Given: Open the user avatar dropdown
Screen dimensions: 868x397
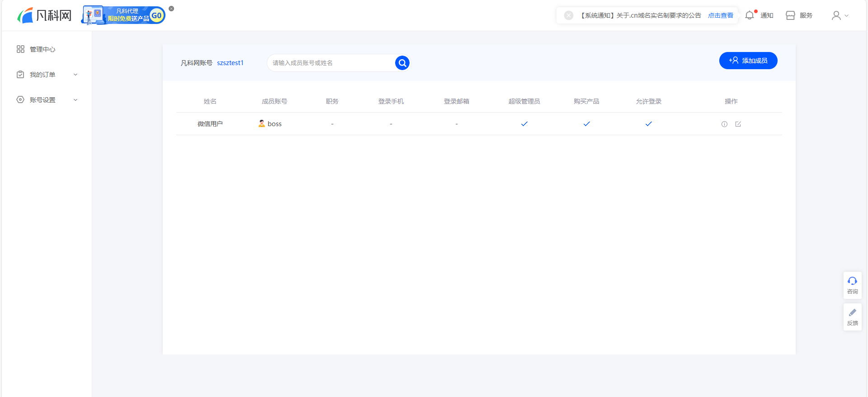Looking at the screenshot, I should coord(840,15).
